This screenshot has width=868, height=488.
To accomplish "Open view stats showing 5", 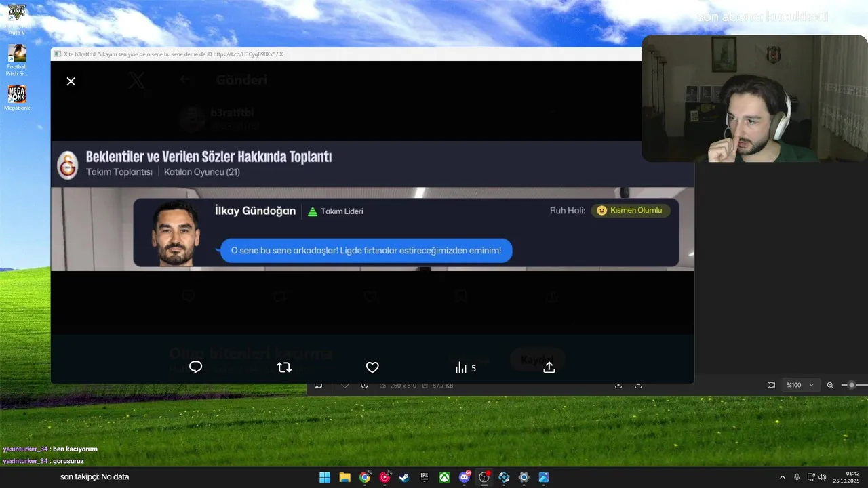I will point(466,367).
